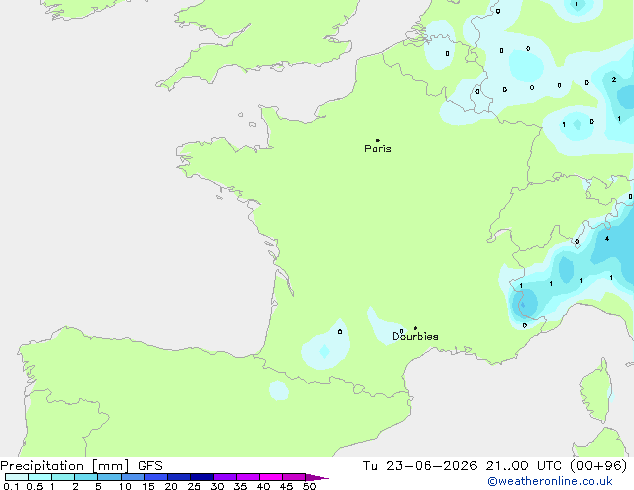Click the precipitation value 4 over Italy
634x490 pixels.
(607, 239)
